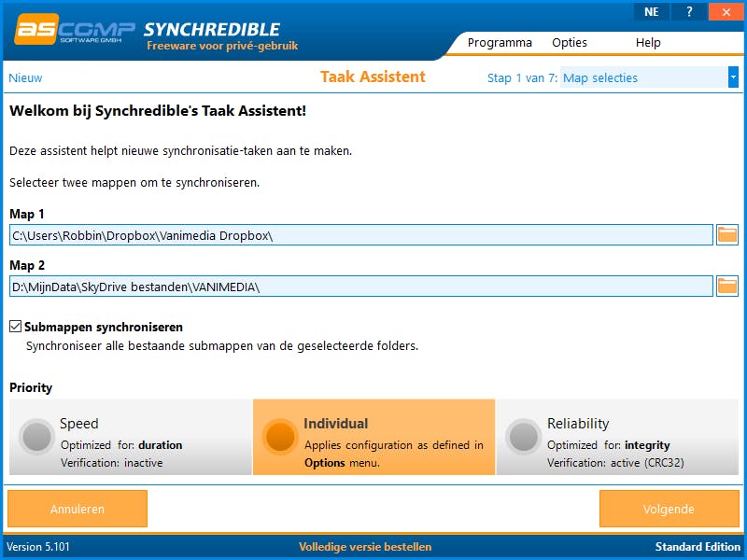Browse for Map 2 folder icon
The height and width of the screenshot is (560, 747).
tap(727, 287)
